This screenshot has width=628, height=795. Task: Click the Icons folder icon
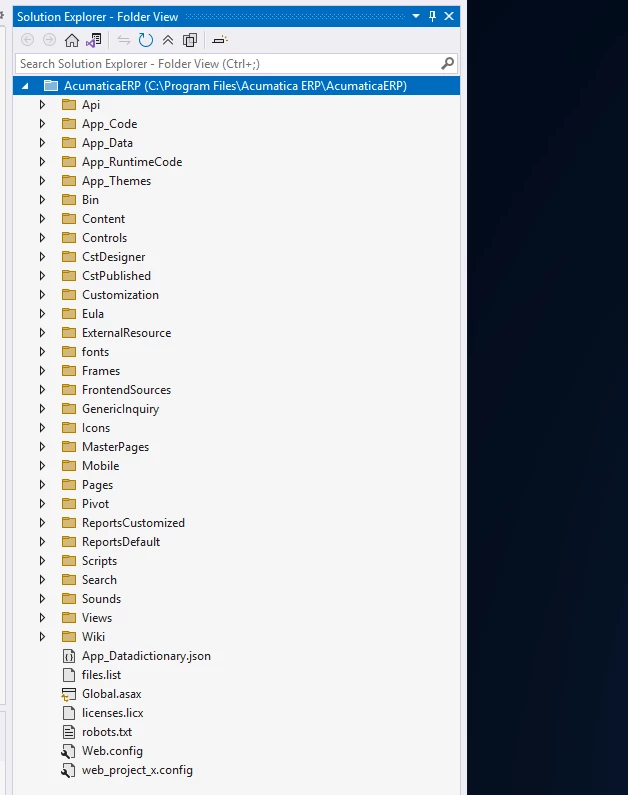69,428
